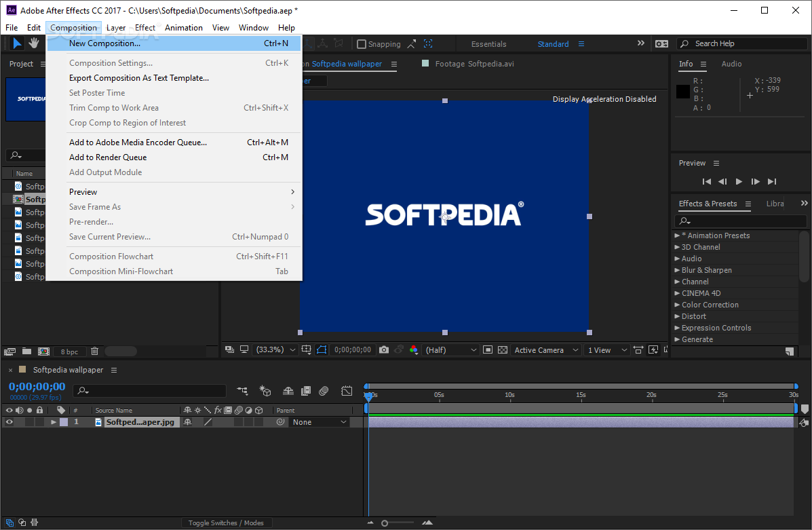Toggle the quality switch on layer 1

click(208, 422)
